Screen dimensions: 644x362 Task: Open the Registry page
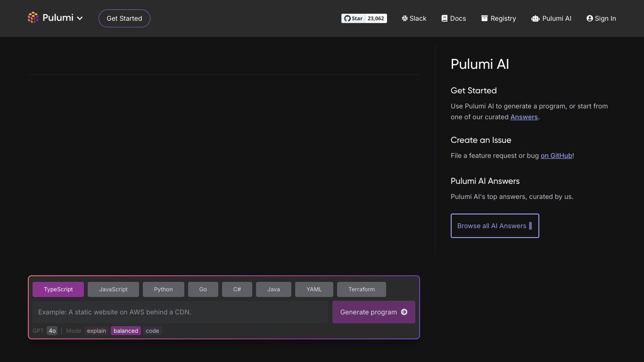(498, 18)
